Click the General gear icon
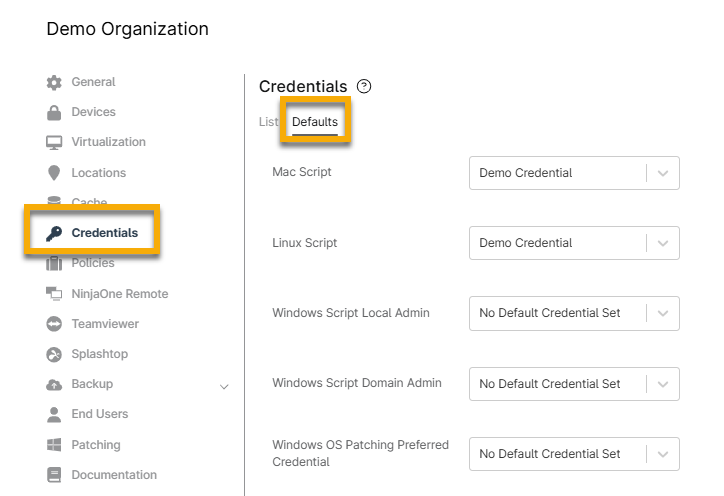The width and height of the screenshot is (724, 496). 54,82
